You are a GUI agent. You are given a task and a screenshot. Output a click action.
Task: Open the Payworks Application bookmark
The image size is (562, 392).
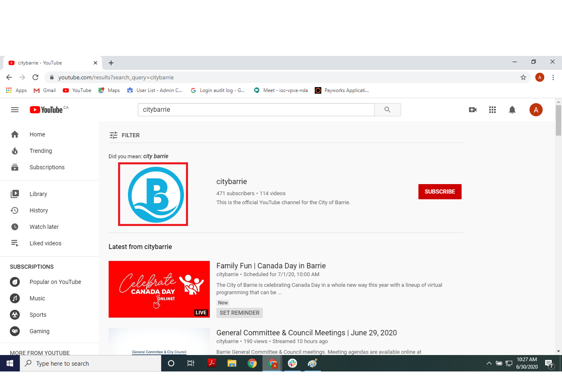coord(342,90)
